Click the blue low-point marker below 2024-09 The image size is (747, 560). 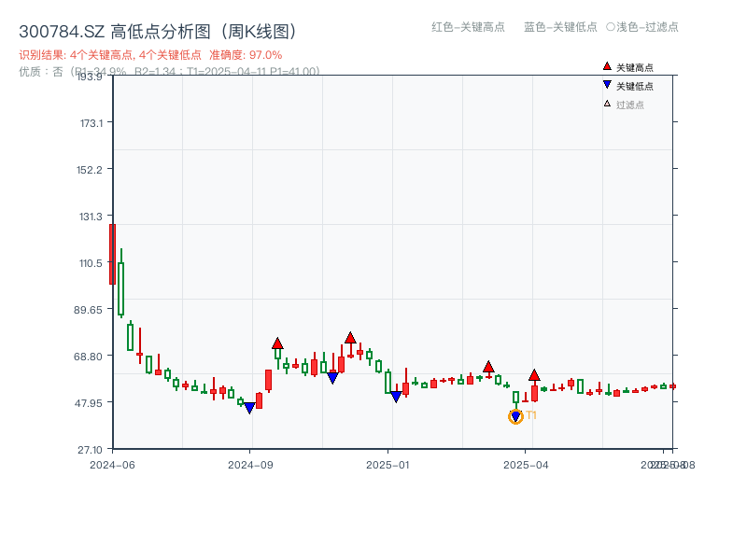pyautogui.click(x=249, y=407)
